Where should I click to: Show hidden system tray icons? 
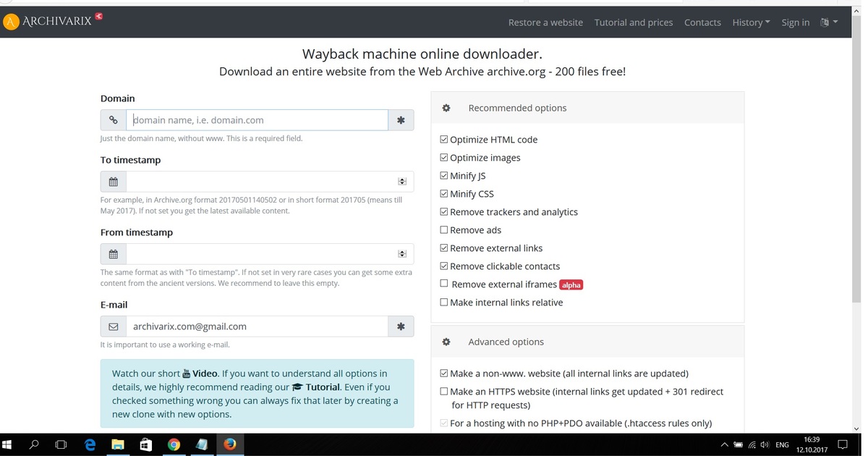pos(724,444)
